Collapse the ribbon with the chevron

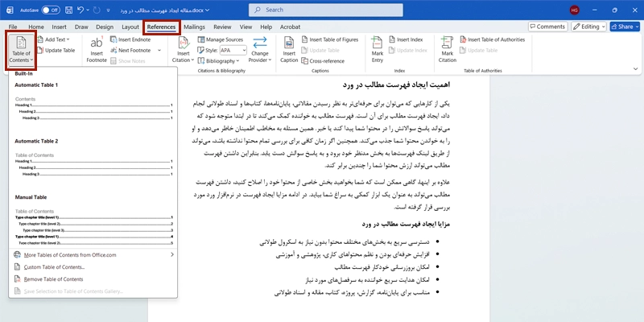635,69
